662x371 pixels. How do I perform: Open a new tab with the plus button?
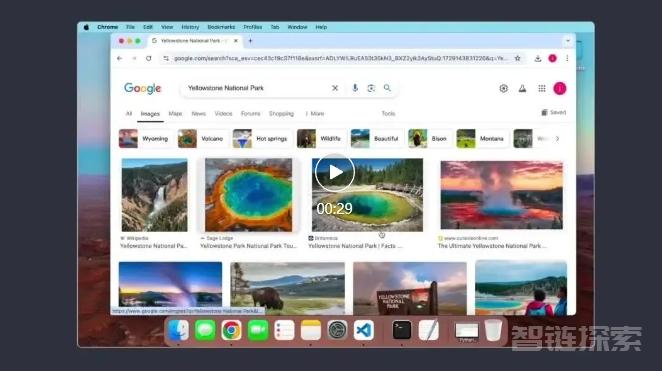250,41
